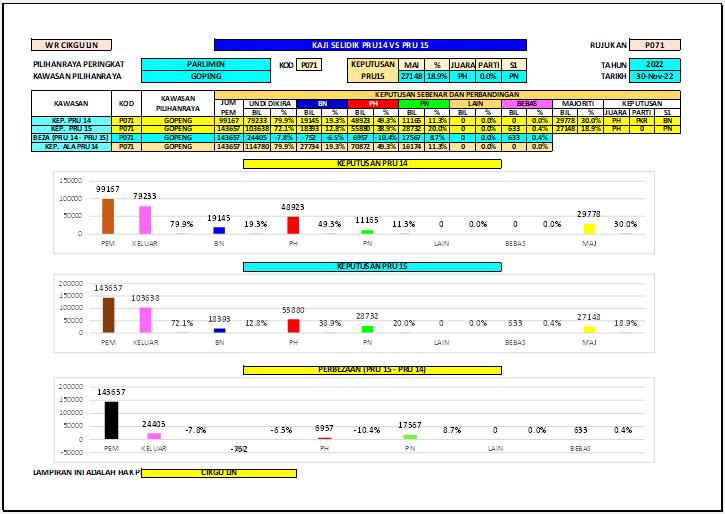Click the red PH bar in PRU 15 chart

pos(293,326)
